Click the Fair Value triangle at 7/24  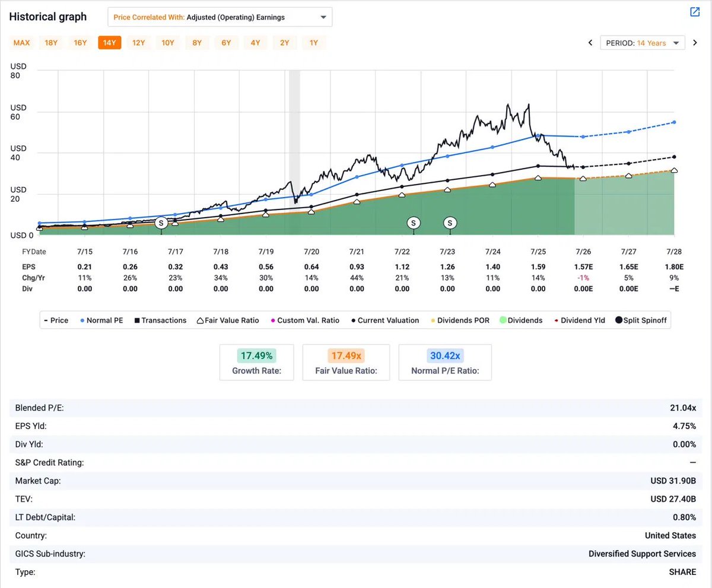coord(492,185)
